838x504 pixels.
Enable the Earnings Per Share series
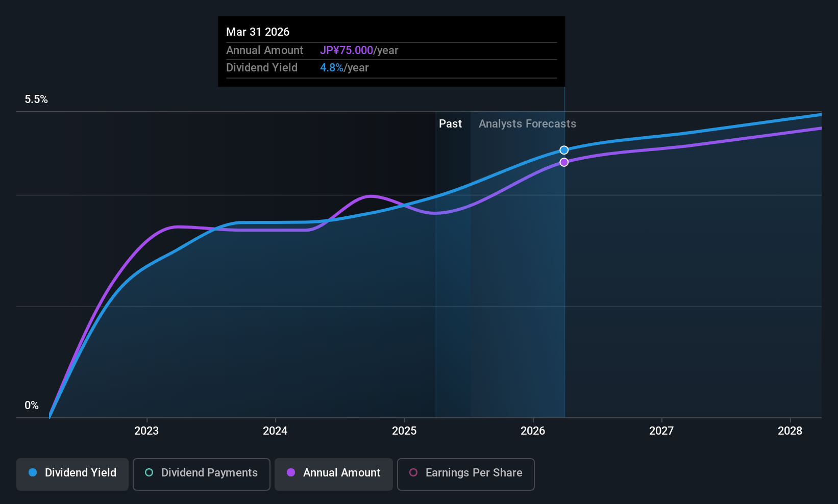(x=466, y=474)
